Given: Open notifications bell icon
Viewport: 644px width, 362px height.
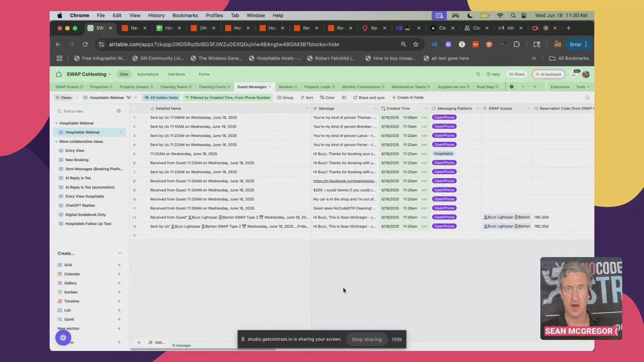Looking at the screenshot, I should tap(574, 74).
